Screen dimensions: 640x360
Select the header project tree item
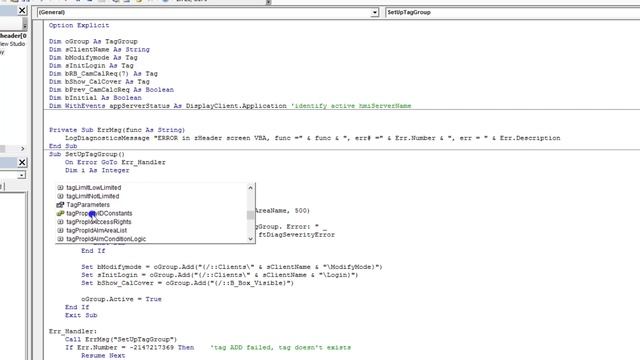pos(13,36)
